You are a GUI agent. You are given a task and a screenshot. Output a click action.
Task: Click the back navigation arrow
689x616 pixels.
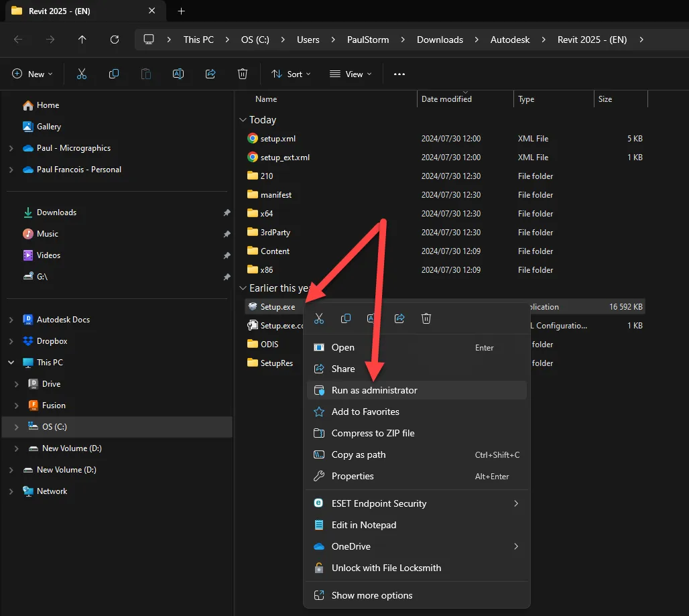point(18,40)
